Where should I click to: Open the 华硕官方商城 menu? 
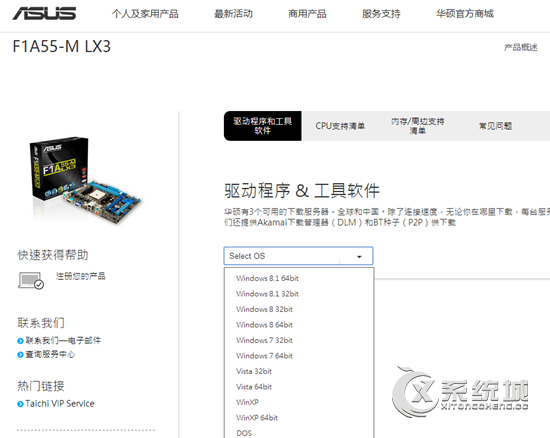point(465,14)
